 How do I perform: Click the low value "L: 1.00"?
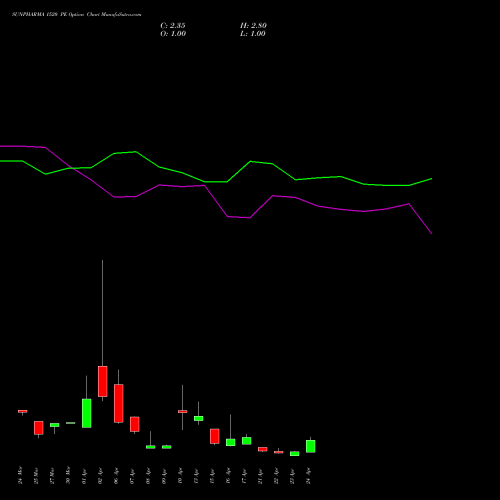(x=253, y=34)
